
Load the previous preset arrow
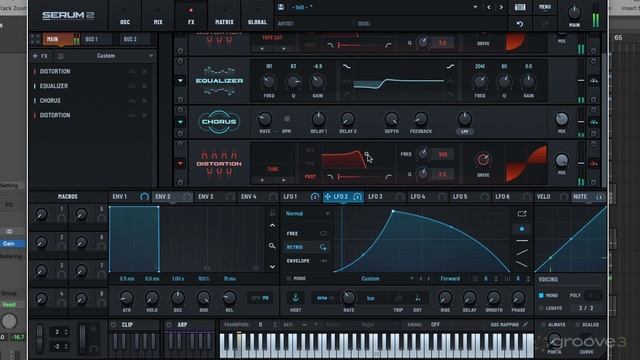pyautogui.click(x=489, y=7)
